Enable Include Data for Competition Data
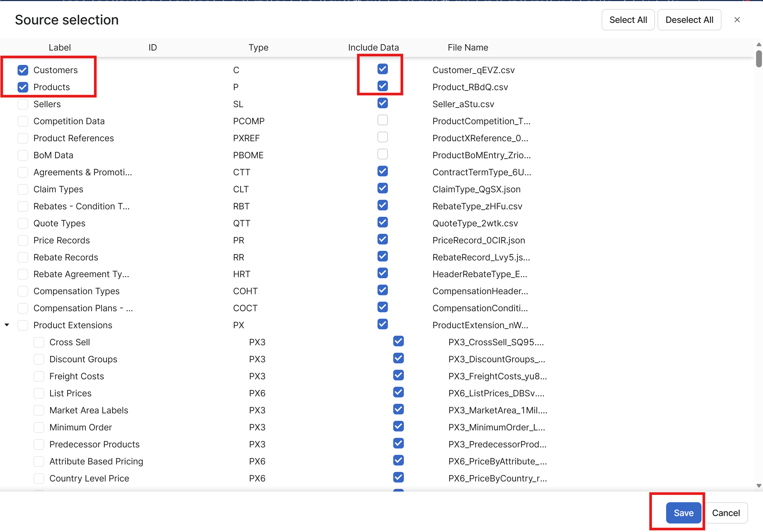763x532 pixels. point(383,120)
